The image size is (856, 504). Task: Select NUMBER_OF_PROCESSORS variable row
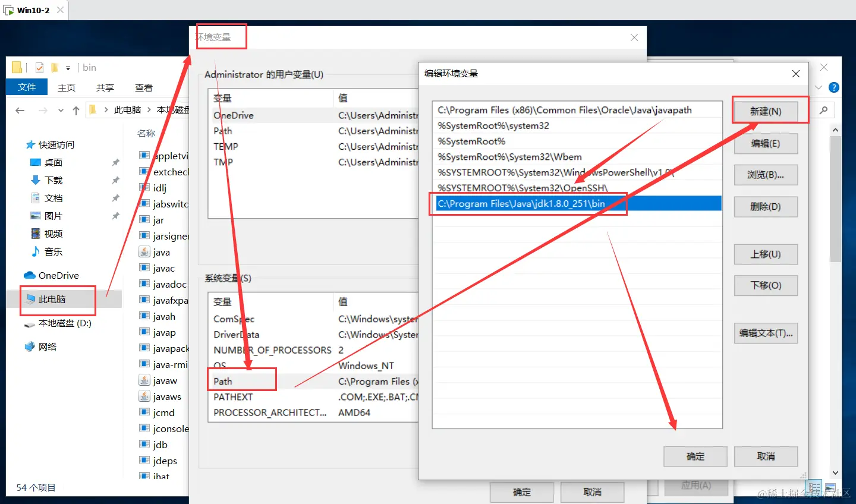click(x=313, y=350)
